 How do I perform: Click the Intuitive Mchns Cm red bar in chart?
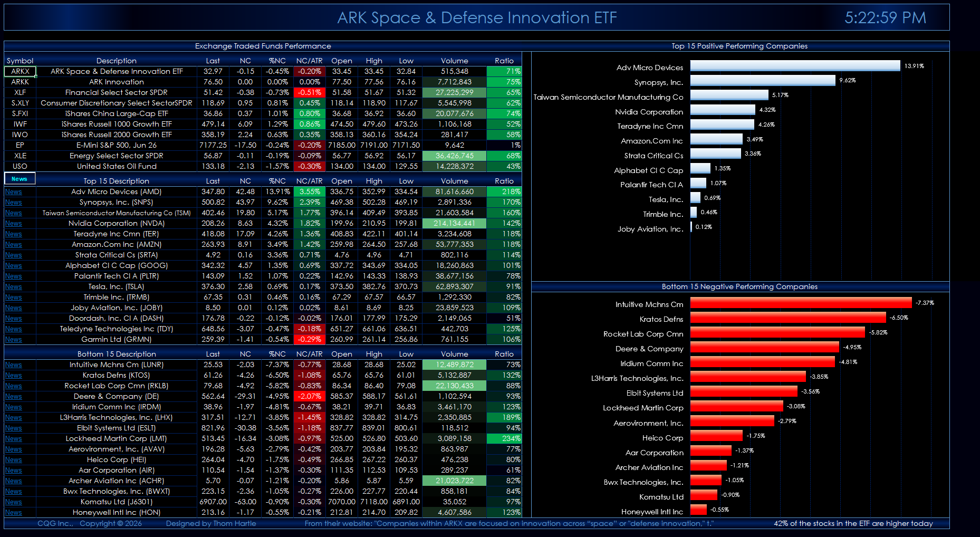point(801,303)
